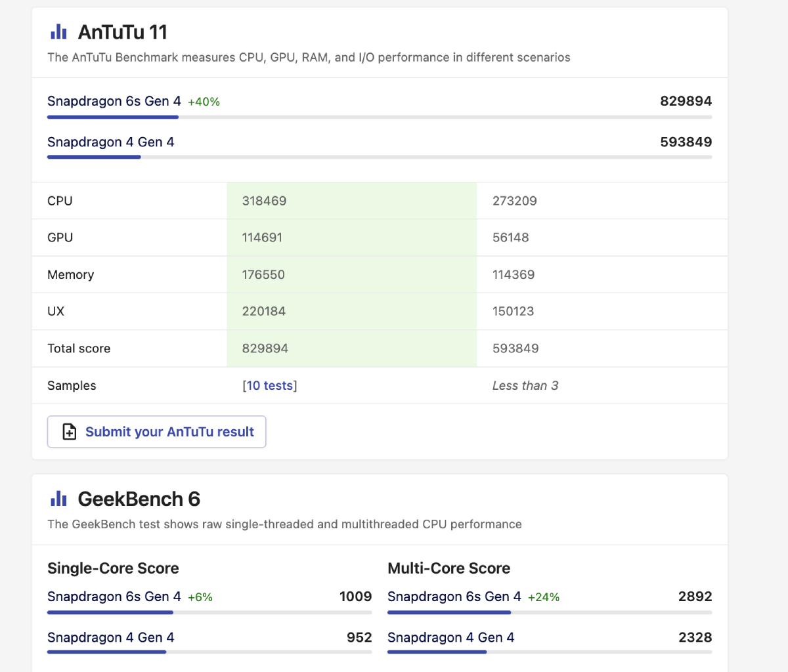Click the Total score row label
788x672 pixels.
[x=79, y=348]
